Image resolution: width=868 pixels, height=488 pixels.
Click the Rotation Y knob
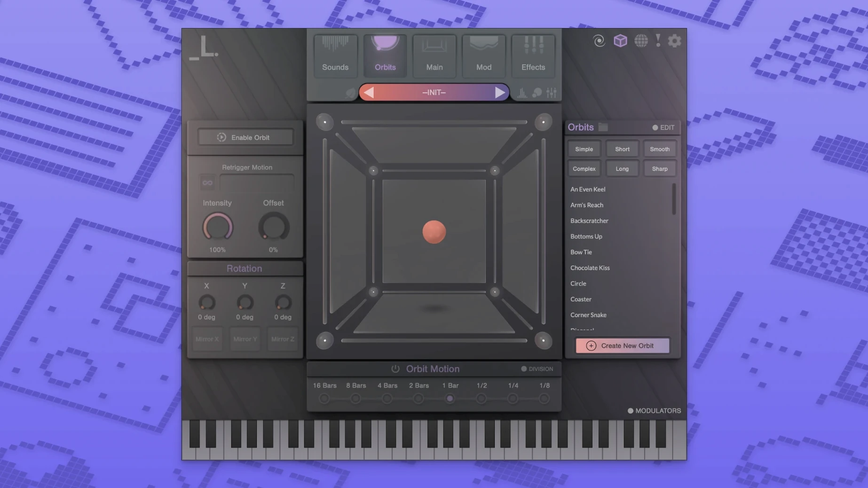245,302
